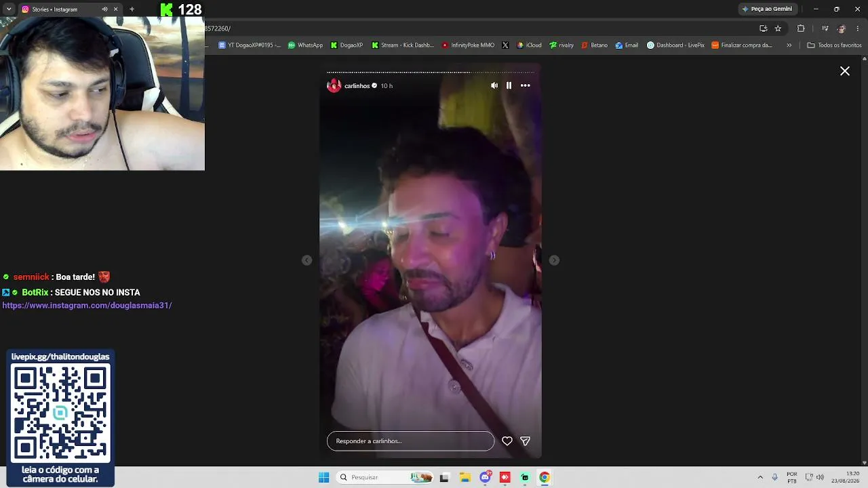The height and width of the screenshot is (488, 868).
Task: Click the Responder a carlinhos reply field
Action: 410,441
